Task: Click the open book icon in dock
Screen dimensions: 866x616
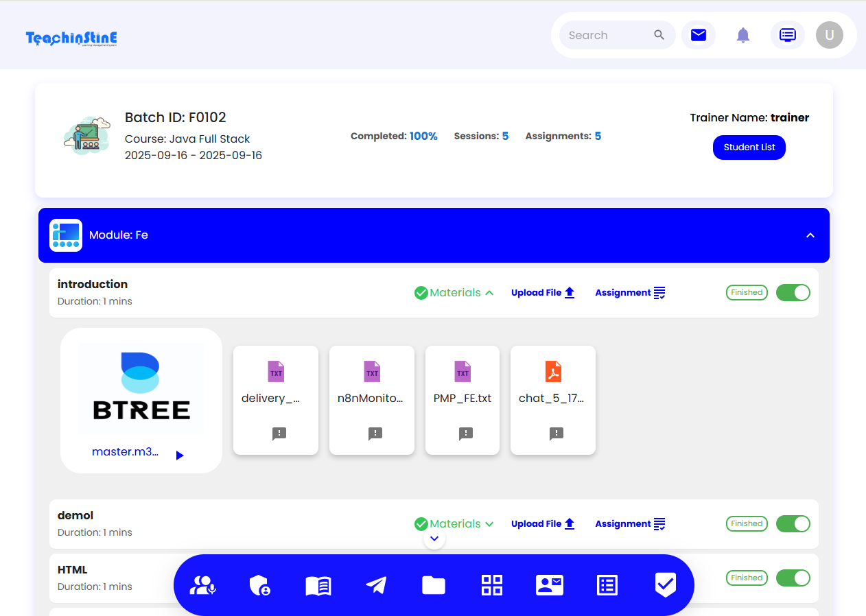Action: point(318,585)
